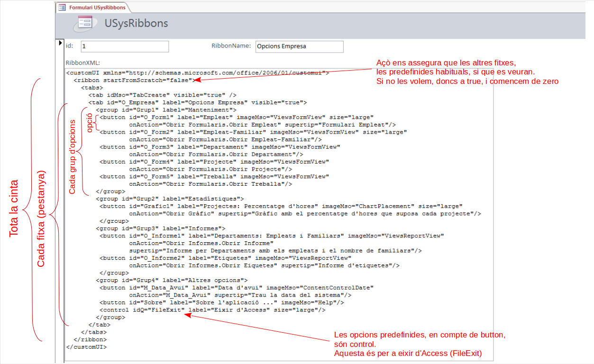Viewport: 594px width, 364px height.
Task: Click the RibbonName field with Opcions Empresa
Action: (299, 46)
